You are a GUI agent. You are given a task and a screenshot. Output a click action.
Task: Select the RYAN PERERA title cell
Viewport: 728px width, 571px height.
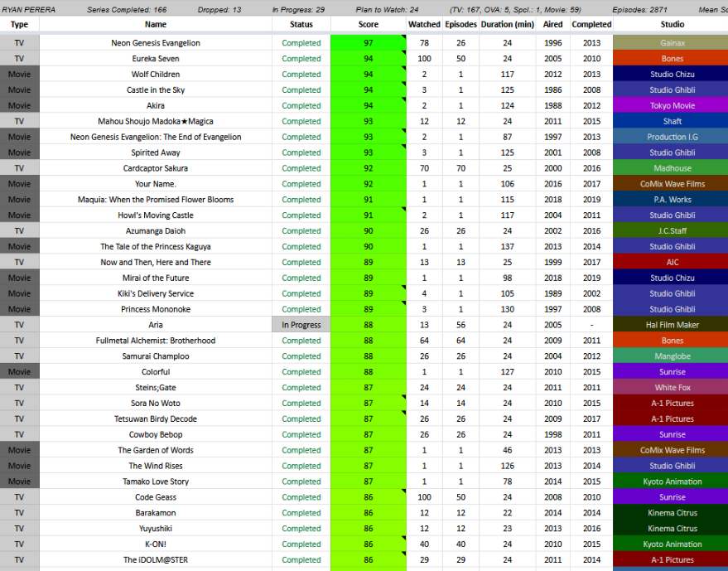28,10
